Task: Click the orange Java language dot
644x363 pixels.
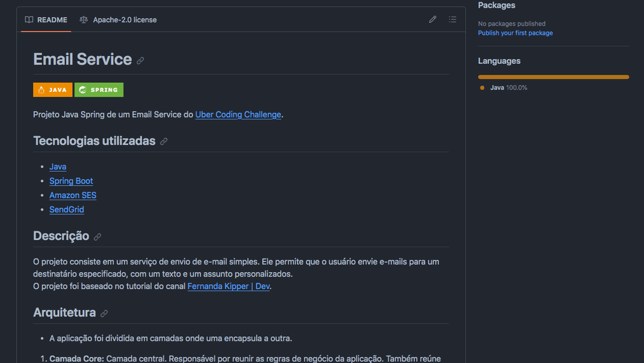Action: coord(482,88)
